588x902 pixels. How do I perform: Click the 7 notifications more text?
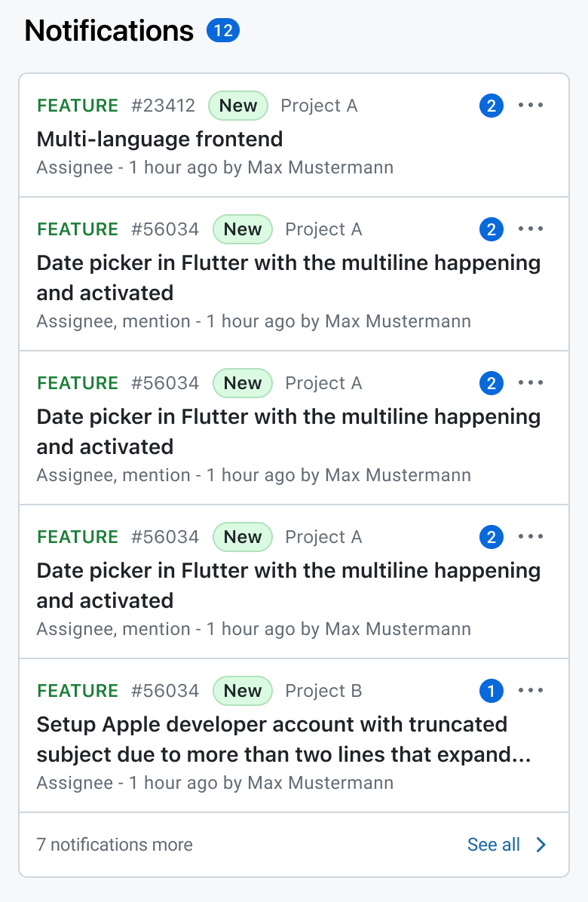click(115, 845)
